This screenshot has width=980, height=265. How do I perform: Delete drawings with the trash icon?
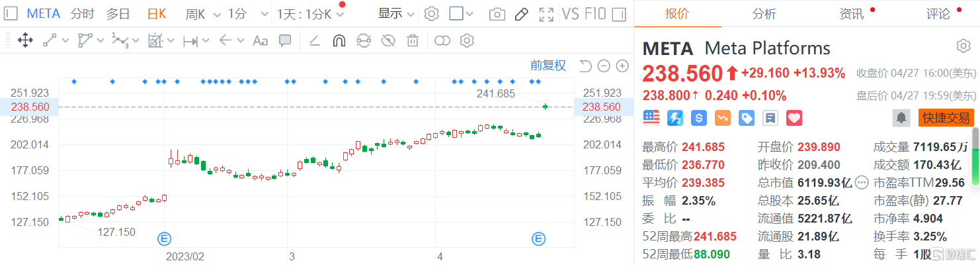[413, 41]
